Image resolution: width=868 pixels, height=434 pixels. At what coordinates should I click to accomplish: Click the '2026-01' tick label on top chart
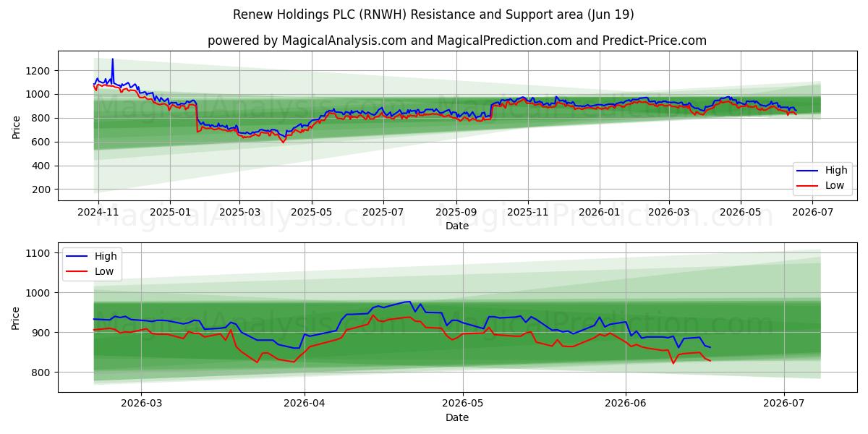600,212
